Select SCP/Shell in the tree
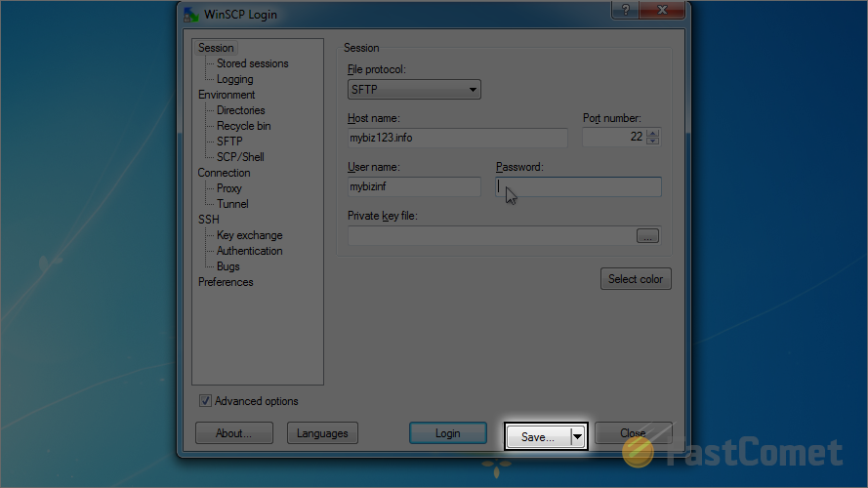This screenshot has height=488, width=868. coord(240,157)
